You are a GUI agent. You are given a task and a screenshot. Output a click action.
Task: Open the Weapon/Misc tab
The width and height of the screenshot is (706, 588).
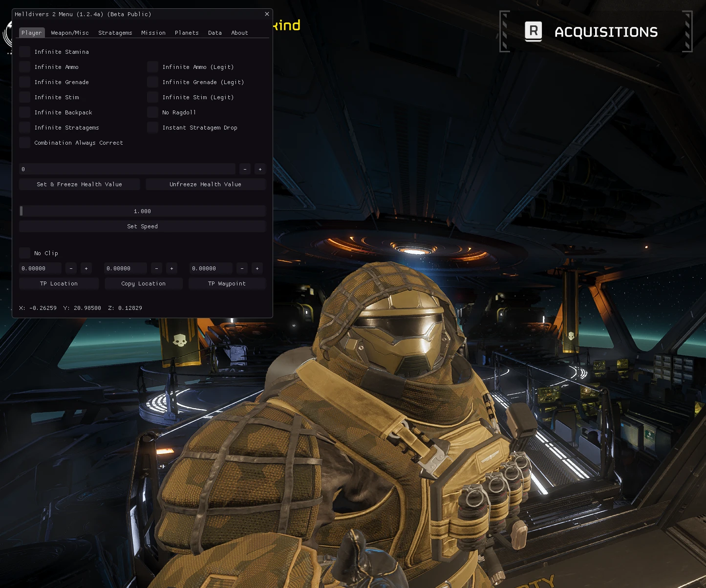[x=70, y=33]
